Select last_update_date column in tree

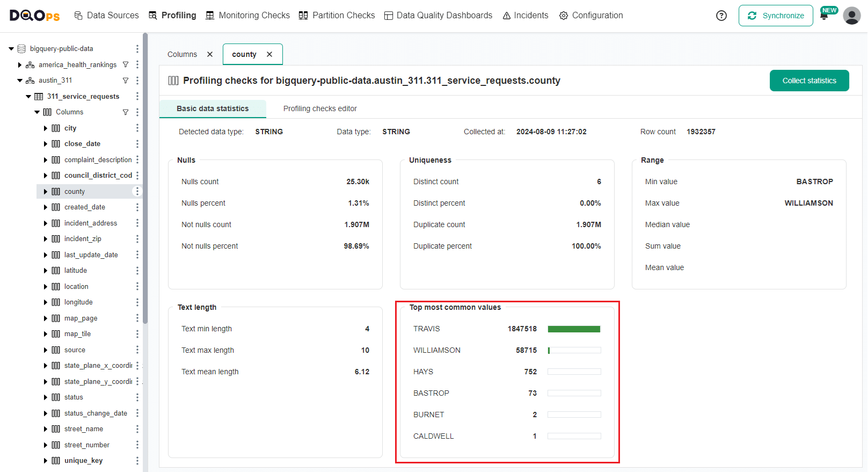point(91,255)
